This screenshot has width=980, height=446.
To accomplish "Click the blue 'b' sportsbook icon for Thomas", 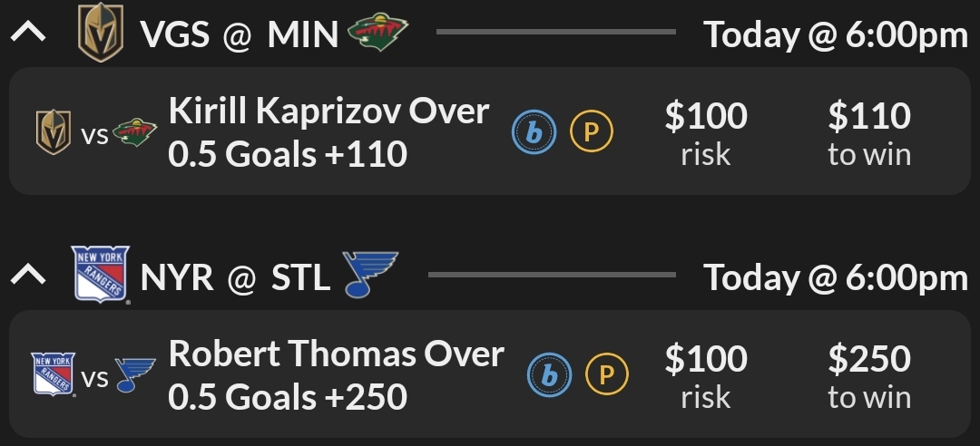I will pyautogui.click(x=549, y=373).
